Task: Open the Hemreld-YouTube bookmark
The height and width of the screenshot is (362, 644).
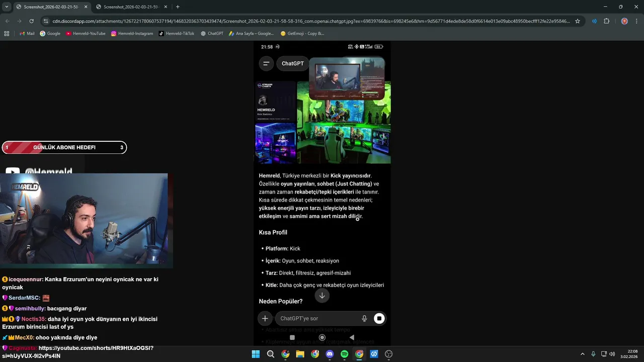Action: click(86, 34)
